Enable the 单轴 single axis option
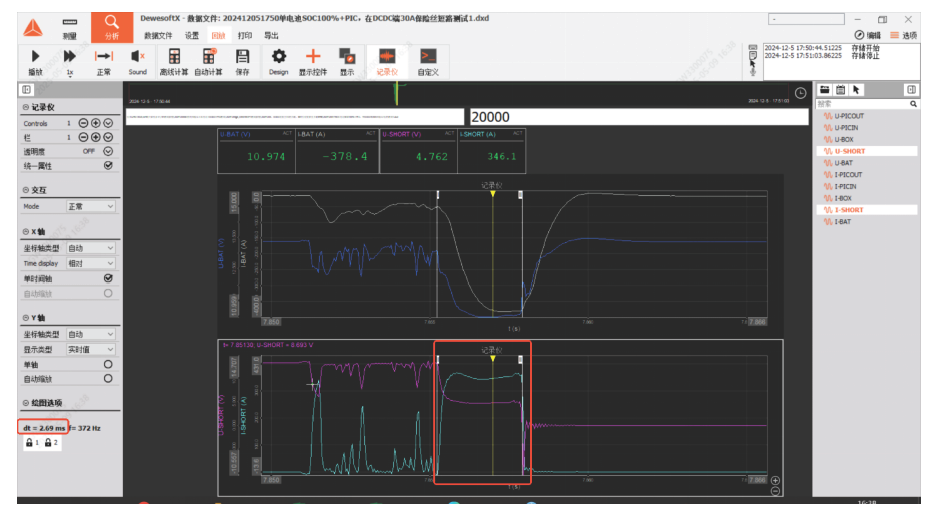Viewport: 936px width, 516px height. [108, 364]
